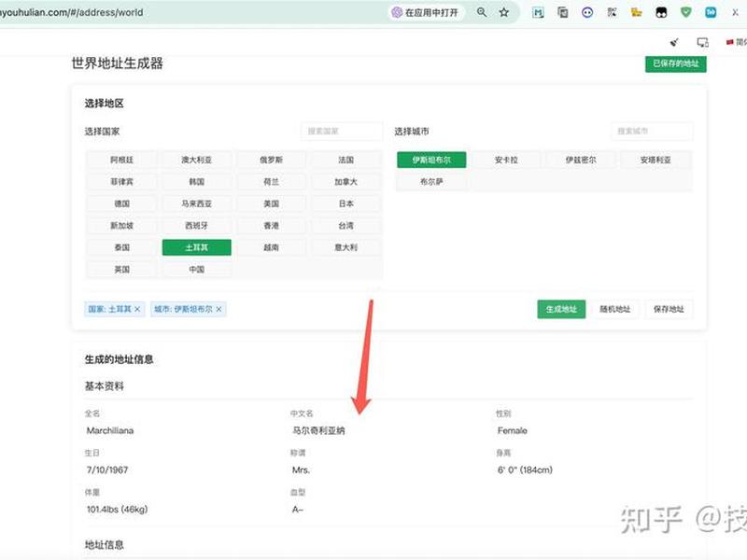This screenshot has height=560, width=747.
Task: Click the zoom magnifier icon in address bar
Action: tap(482, 12)
